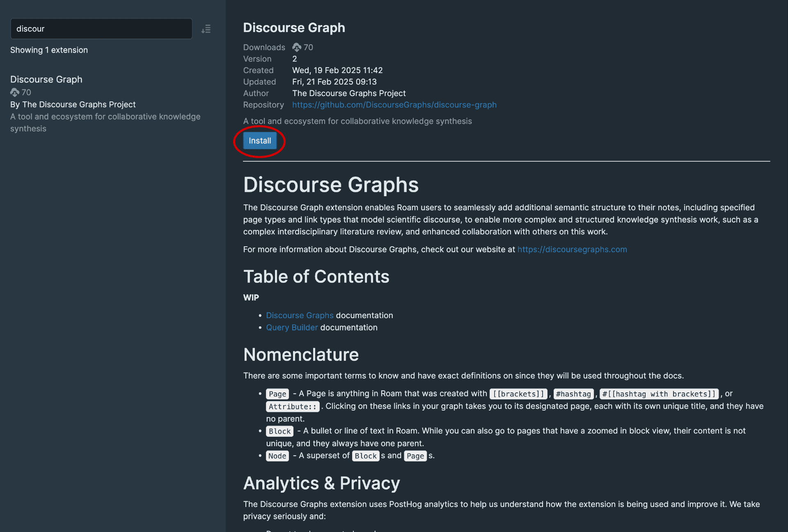Viewport: 788px width, 532px height.
Task: Open the Discourse Graphs documentation link
Action: (x=300, y=315)
